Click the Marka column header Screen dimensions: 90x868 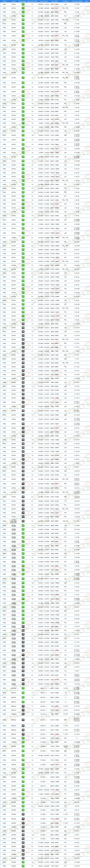tap(4, 1)
